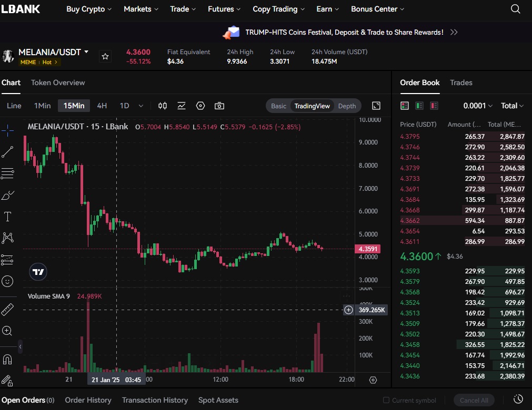532x410 pixels.
Task: Collapse the drawing toolbar arrow
Action: coord(21,346)
